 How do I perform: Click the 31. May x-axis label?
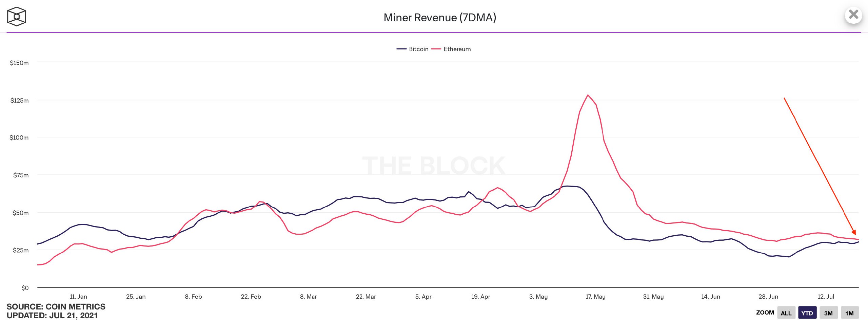[653, 297]
